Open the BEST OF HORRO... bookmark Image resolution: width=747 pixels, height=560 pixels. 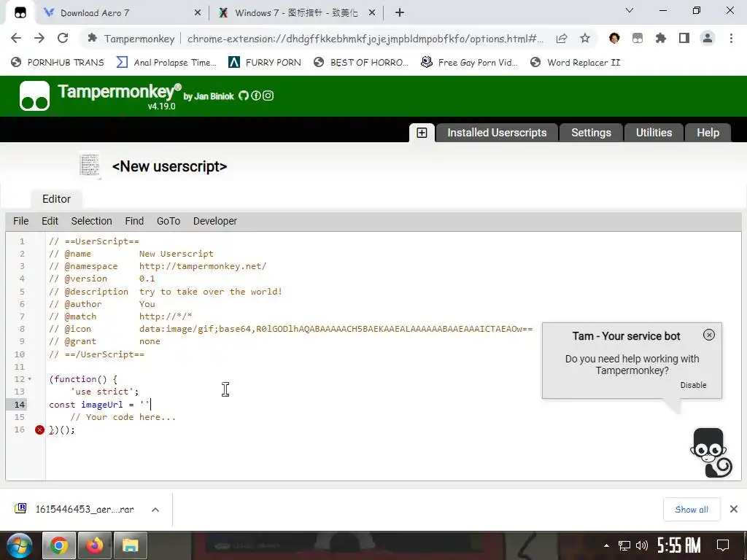[x=361, y=63]
